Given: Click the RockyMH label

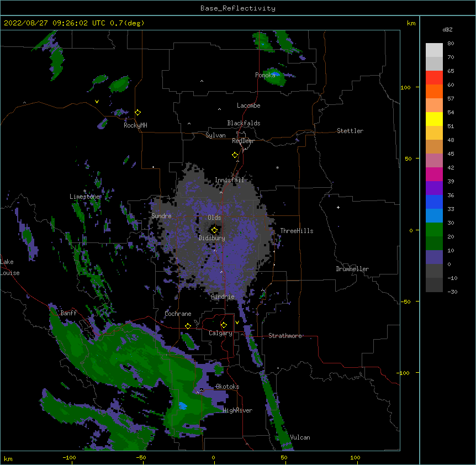Looking at the screenshot, I should click(135, 125).
